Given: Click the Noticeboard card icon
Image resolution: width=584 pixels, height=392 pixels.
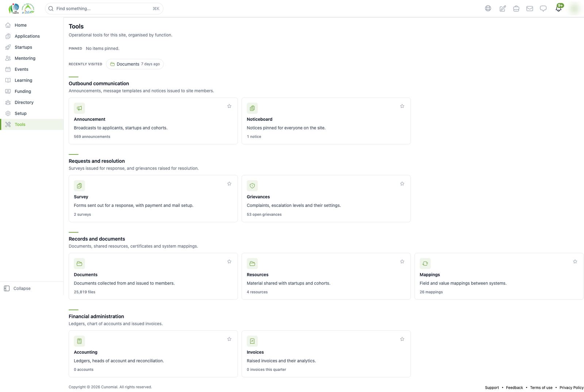Looking at the screenshot, I should (x=252, y=108).
